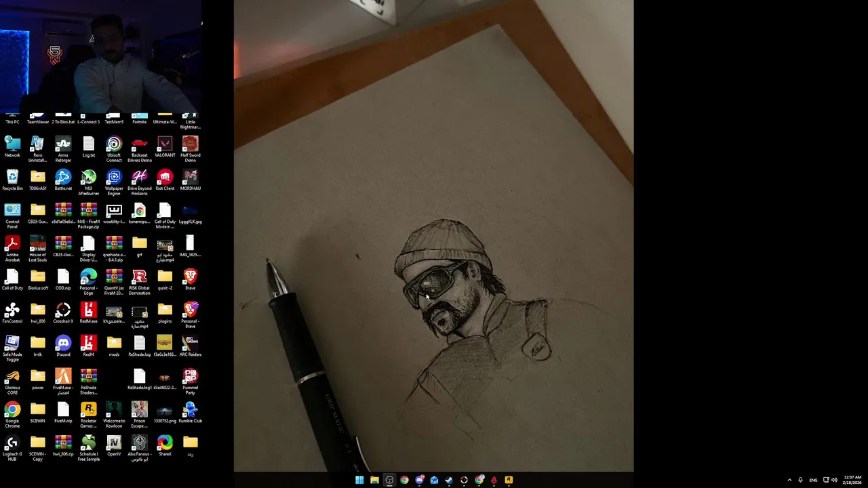Screen dimensions: 868x488
Task: Open the Start menu on taskbar
Action: click(359, 480)
